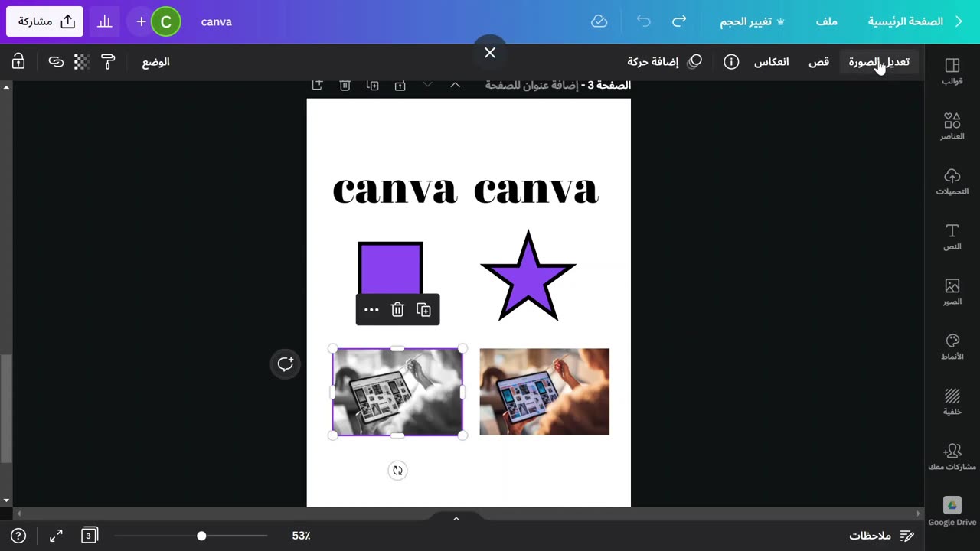Screen dimensions: 980x551
Task: Open the transparency checkerboard control
Action: coord(82,62)
